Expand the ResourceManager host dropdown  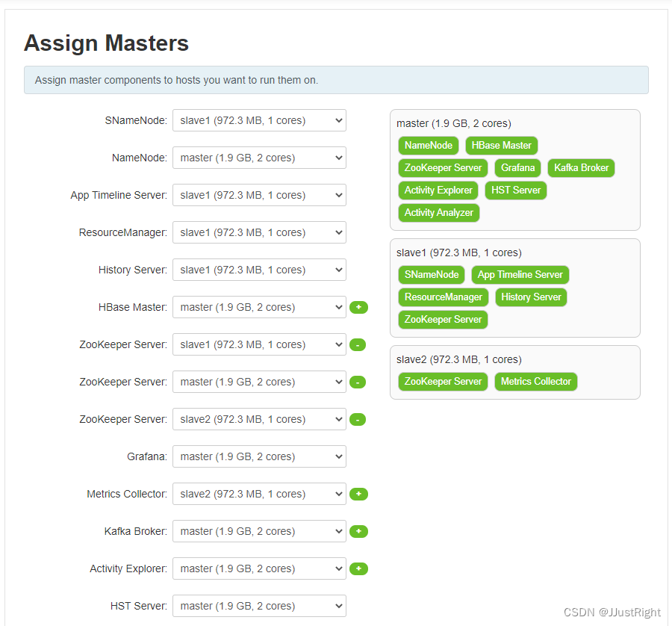pyautogui.click(x=259, y=232)
